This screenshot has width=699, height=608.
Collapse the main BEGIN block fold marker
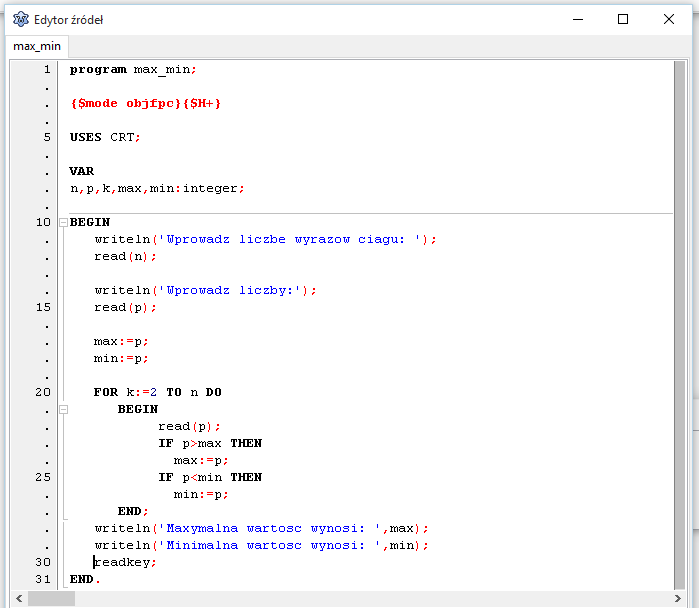[64, 222]
